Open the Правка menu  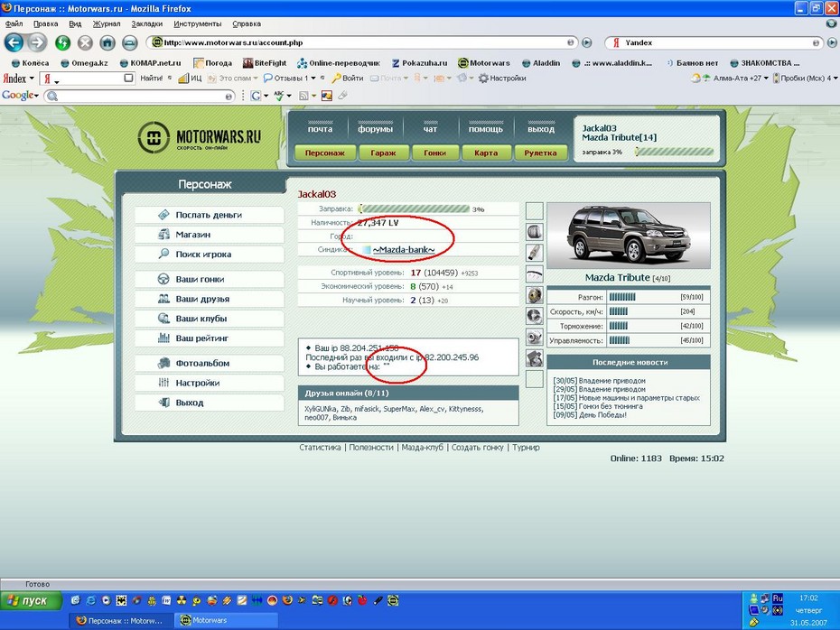[45, 24]
